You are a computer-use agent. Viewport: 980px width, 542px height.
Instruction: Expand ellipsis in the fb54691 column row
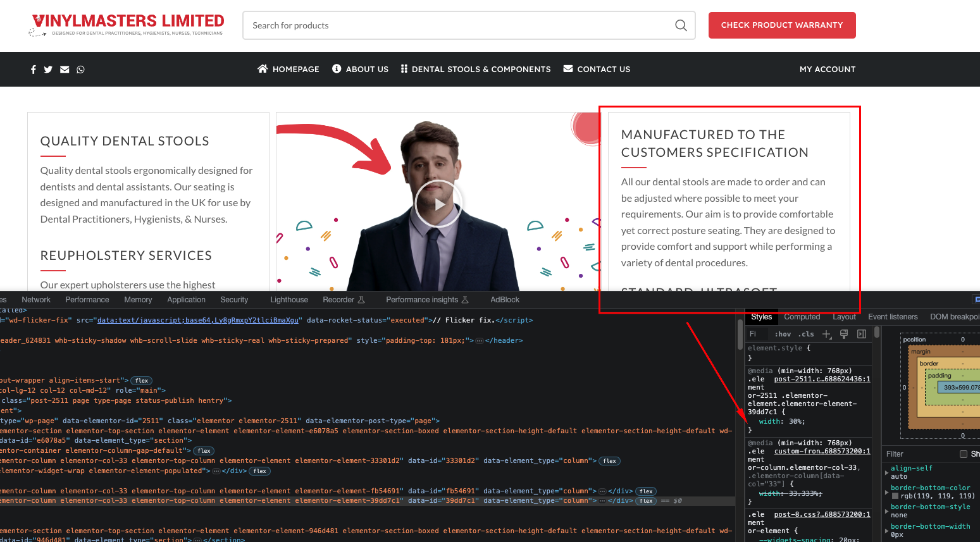[x=602, y=491]
